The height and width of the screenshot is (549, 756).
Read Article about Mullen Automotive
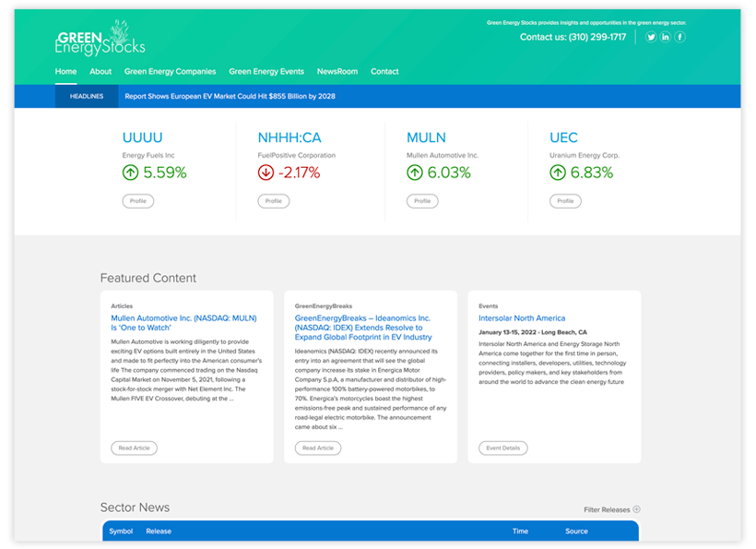[x=134, y=448]
